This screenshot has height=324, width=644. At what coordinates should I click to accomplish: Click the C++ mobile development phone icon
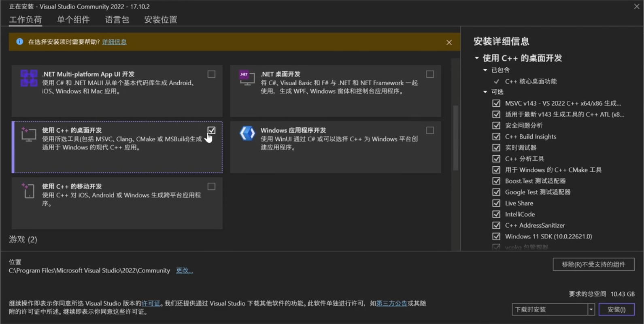[29, 191]
